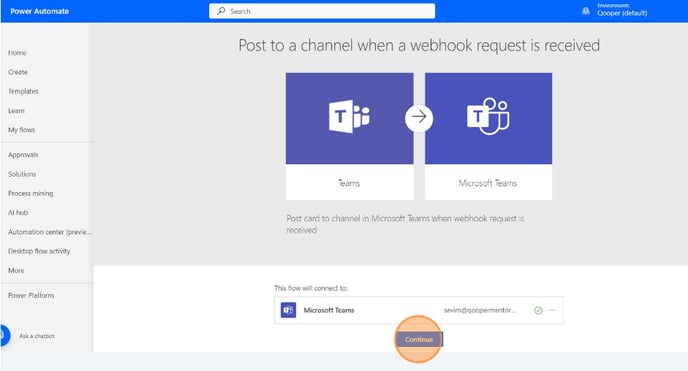Screen dimensions: 688x371
Task: Expand the More sidebar item
Action: [16, 271]
